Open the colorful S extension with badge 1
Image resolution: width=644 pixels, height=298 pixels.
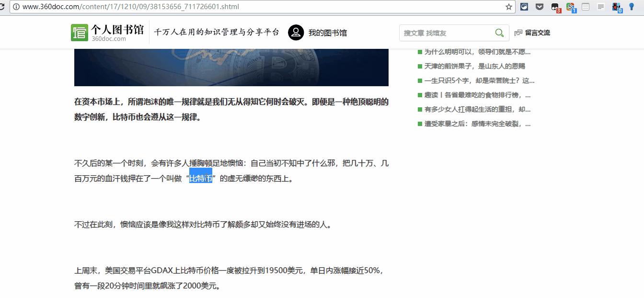pyautogui.click(x=570, y=7)
